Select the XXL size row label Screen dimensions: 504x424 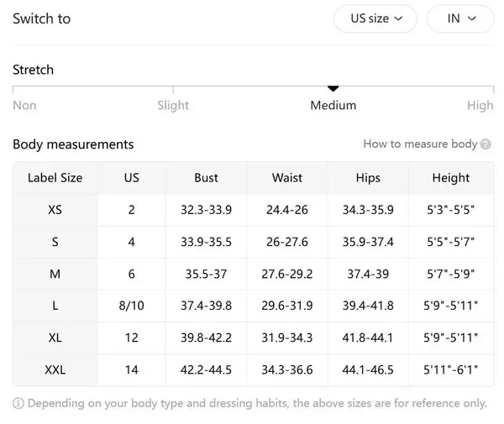pos(55,369)
